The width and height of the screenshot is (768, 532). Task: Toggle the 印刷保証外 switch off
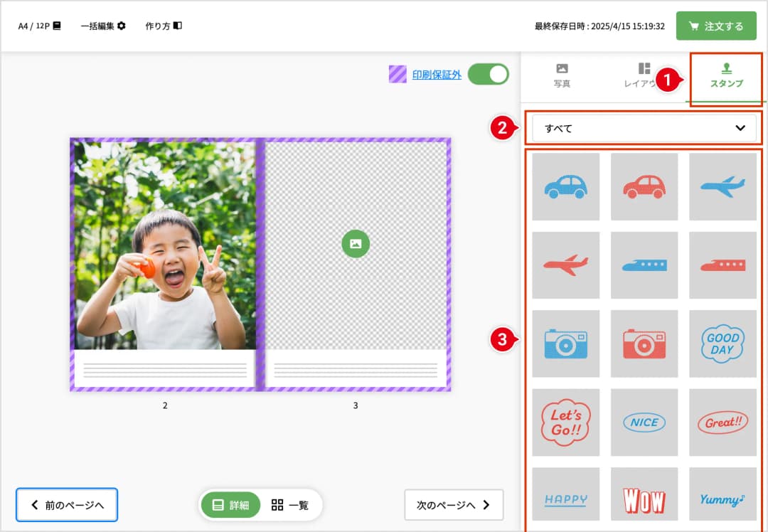pyautogui.click(x=488, y=74)
